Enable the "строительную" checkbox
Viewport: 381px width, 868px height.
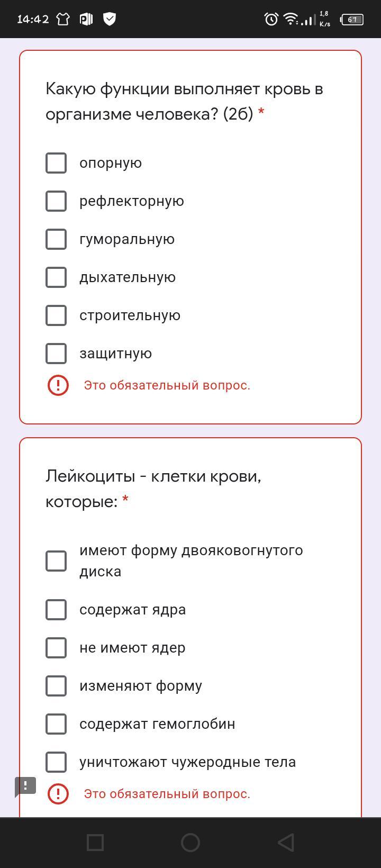pyautogui.click(x=56, y=315)
